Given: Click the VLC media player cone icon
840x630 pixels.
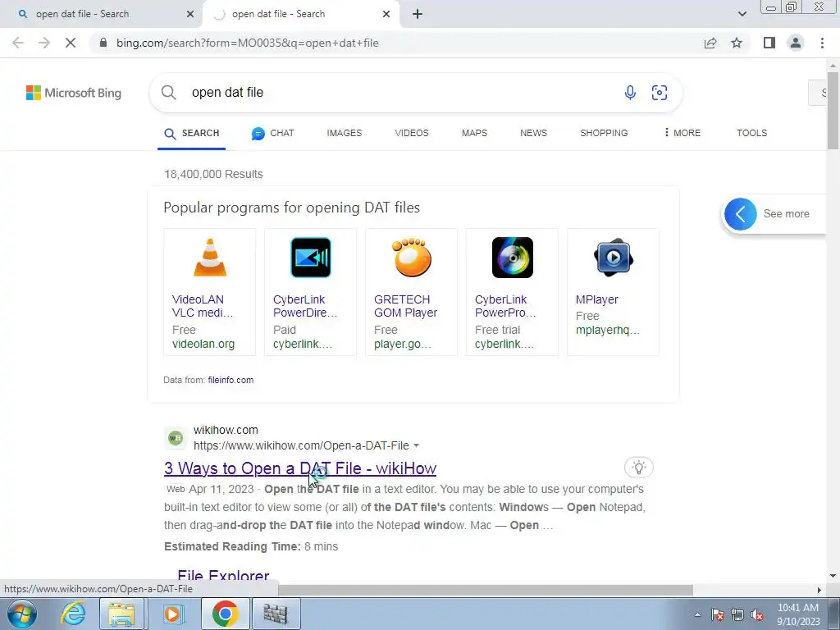Looking at the screenshot, I should pos(209,257).
